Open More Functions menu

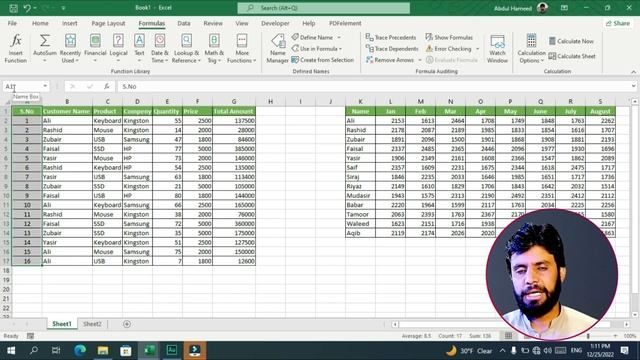pos(242,48)
